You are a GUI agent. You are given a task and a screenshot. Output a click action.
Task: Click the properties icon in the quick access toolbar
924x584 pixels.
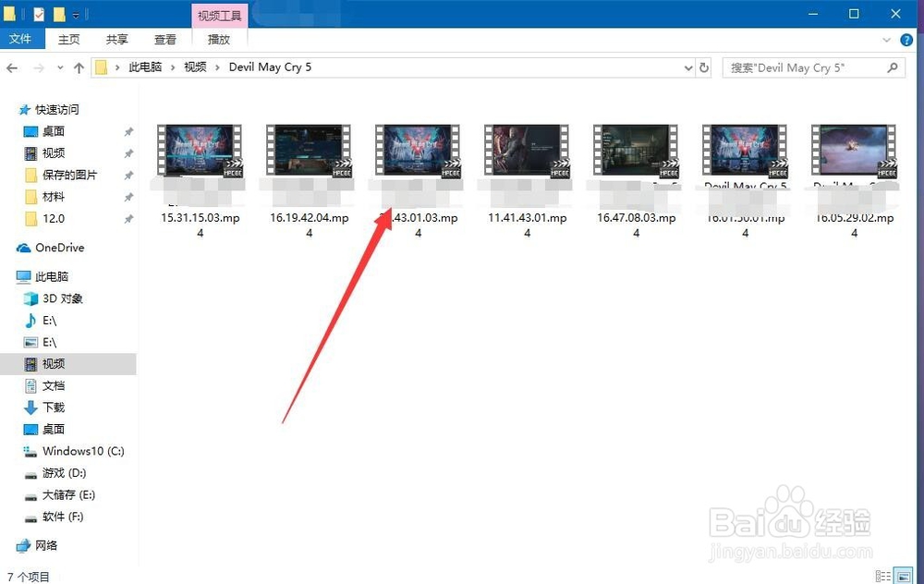click(x=38, y=13)
